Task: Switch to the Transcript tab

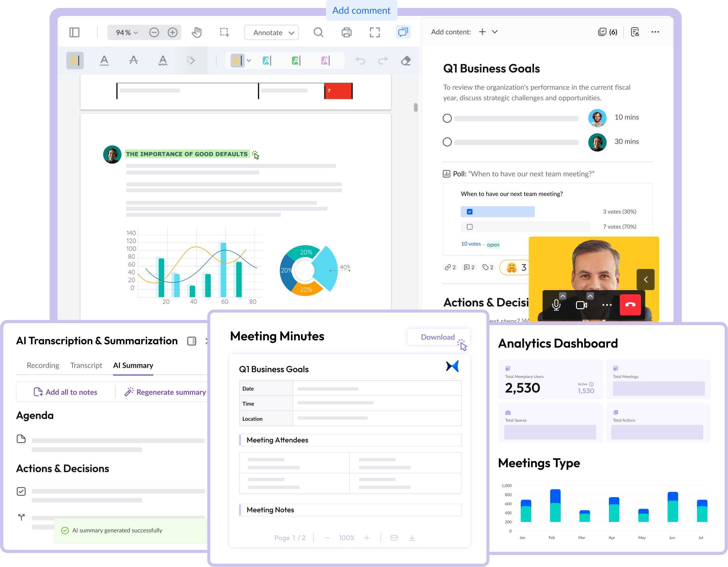Action: click(86, 365)
